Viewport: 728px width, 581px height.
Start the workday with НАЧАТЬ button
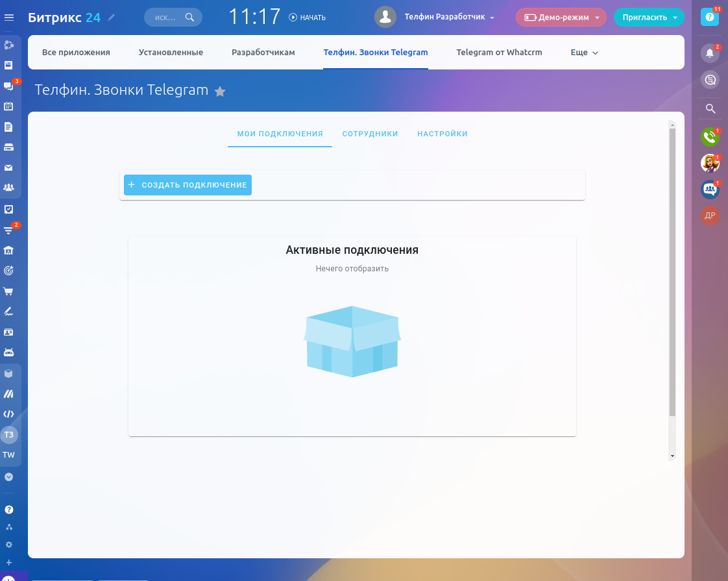pos(307,18)
